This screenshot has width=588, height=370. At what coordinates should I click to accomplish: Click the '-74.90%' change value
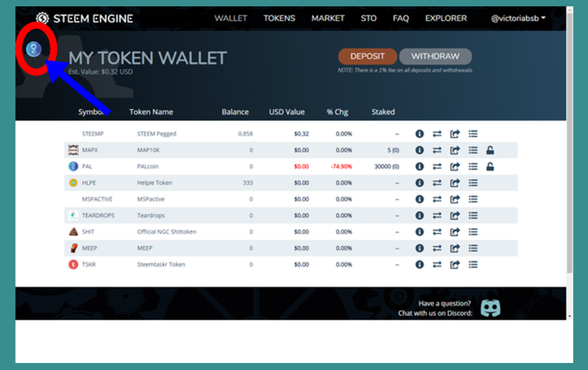pos(341,167)
